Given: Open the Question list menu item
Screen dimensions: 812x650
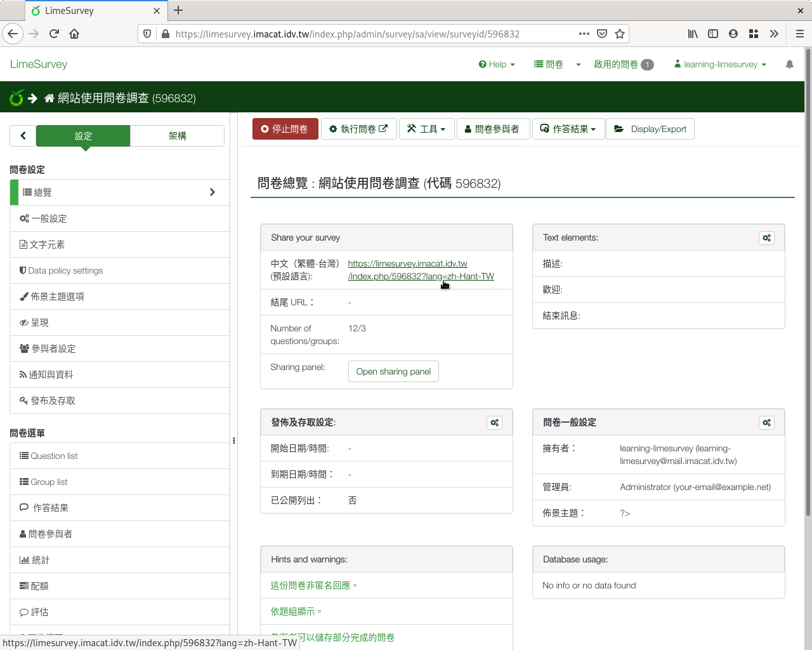Looking at the screenshot, I should click(120, 456).
